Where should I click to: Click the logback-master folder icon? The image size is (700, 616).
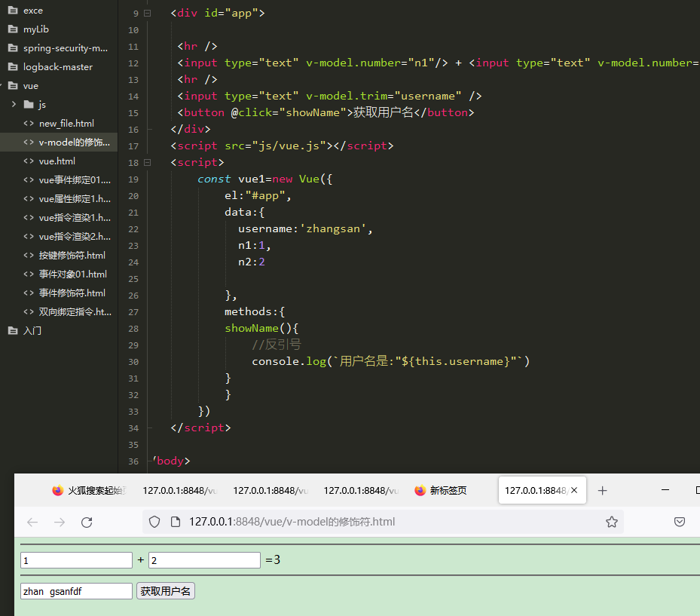(x=13, y=66)
